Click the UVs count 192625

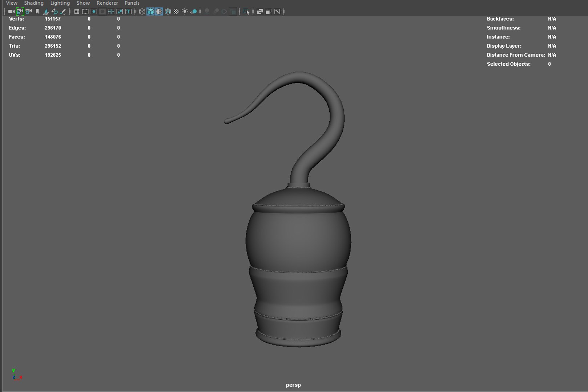click(53, 55)
